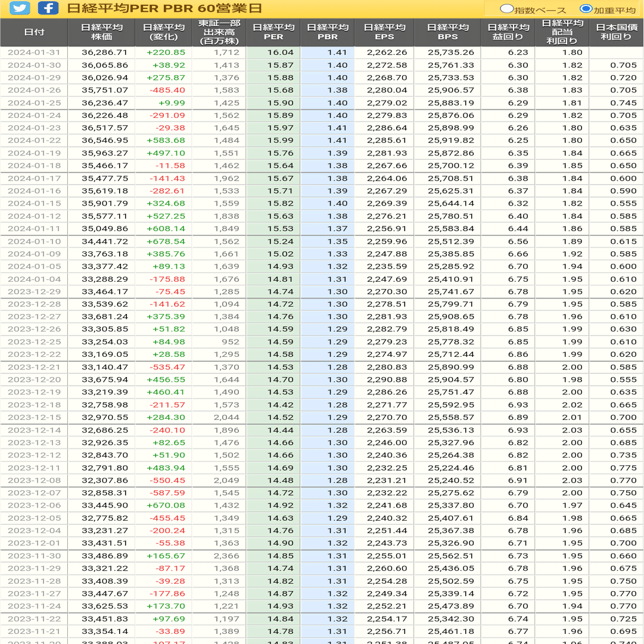The image size is (644, 644).
Task: Click the 日経平均配当利回り column header
Action: [x=562, y=32]
